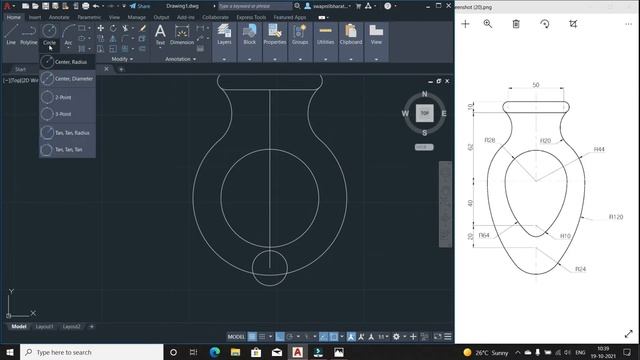Viewport: 640px width, 360px height.
Task: Expand the Annotation panel dropdown
Action: click(180, 59)
